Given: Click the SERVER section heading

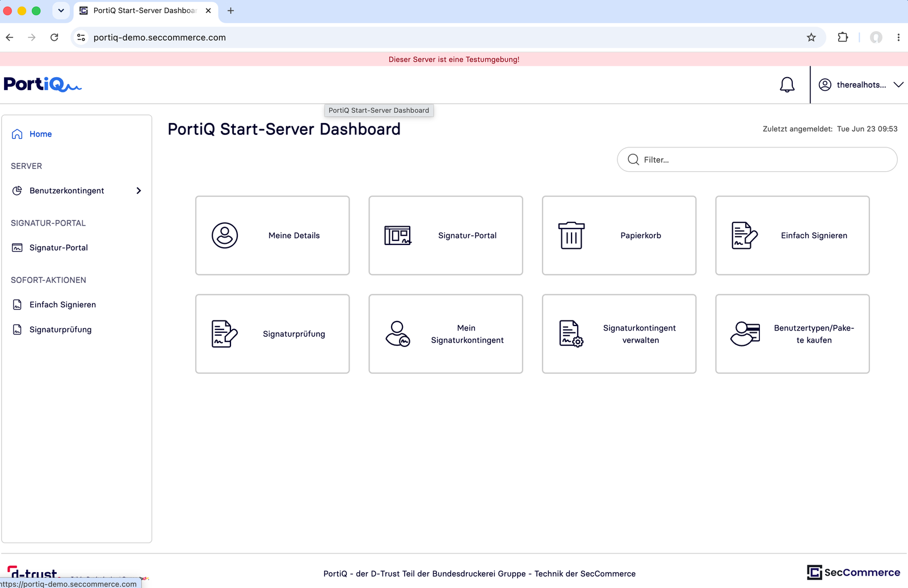Looking at the screenshot, I should click(26, 166).
